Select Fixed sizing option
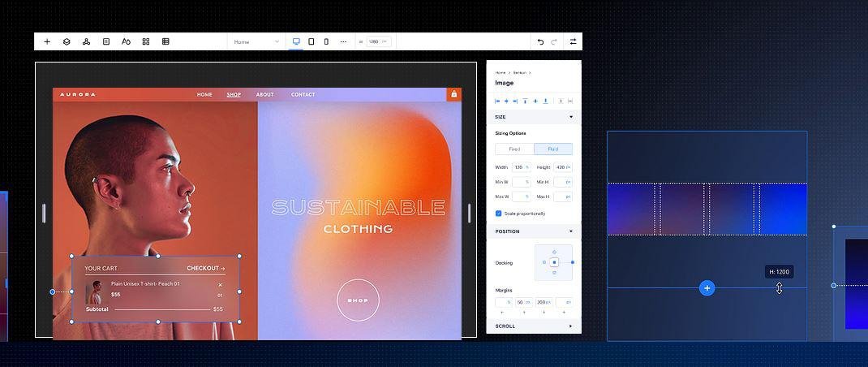Screen dimensions: 868x367 click(514, 149)
